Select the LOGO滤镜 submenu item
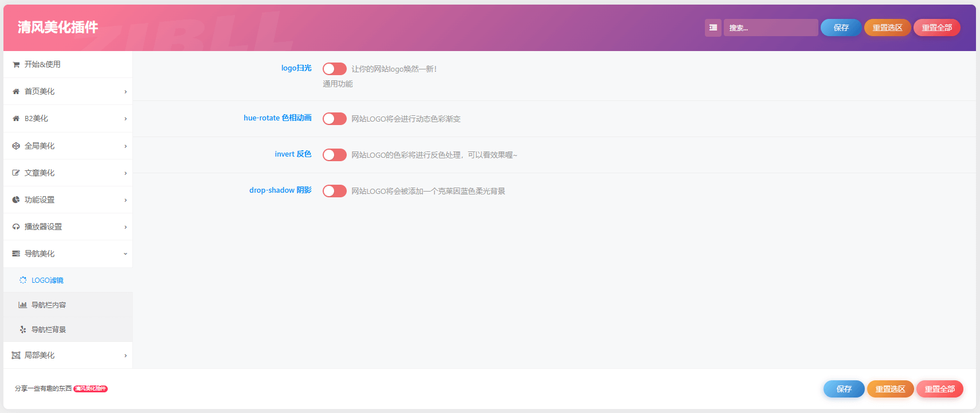The height and width of the screenshot is (413, 980). point(68,280)
